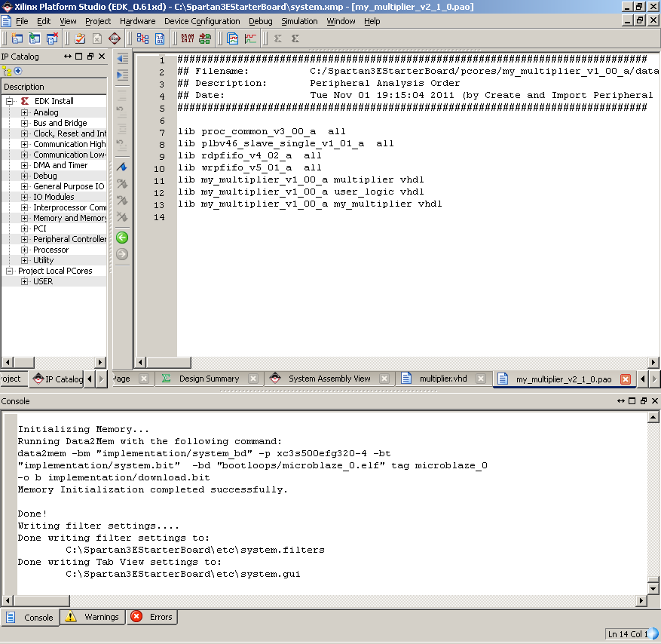Expand the DMA and Timer category
The width and height of the screenshot is (661, 644).
[24, 165]
